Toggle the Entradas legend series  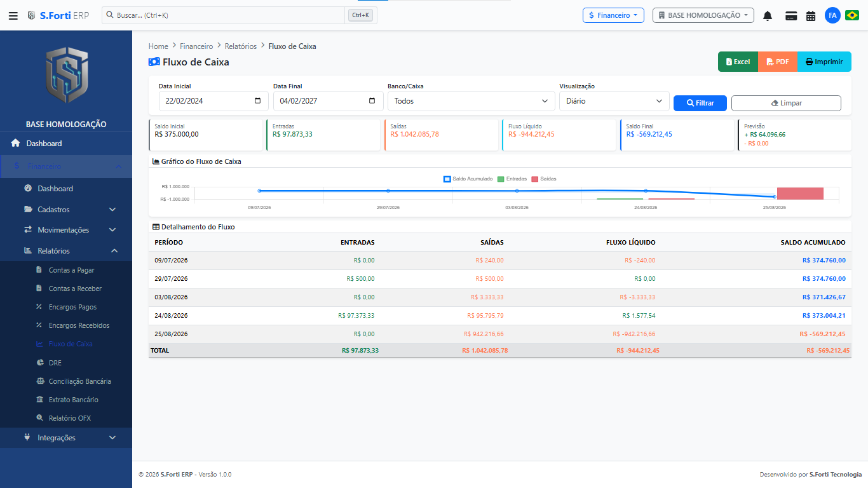click(512, 179)
